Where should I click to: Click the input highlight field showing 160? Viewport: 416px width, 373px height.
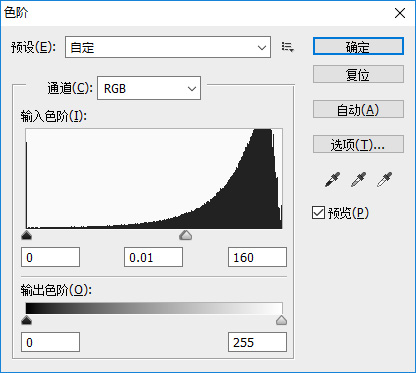[257, 257]
